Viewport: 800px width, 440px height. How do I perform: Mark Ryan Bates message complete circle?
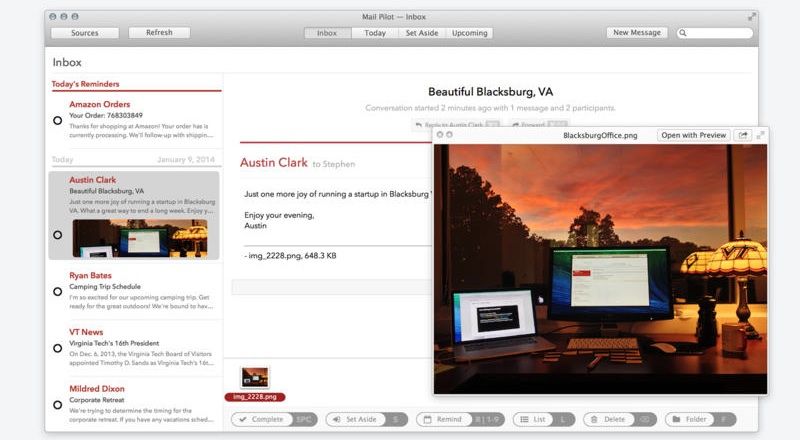click(58, 291)
